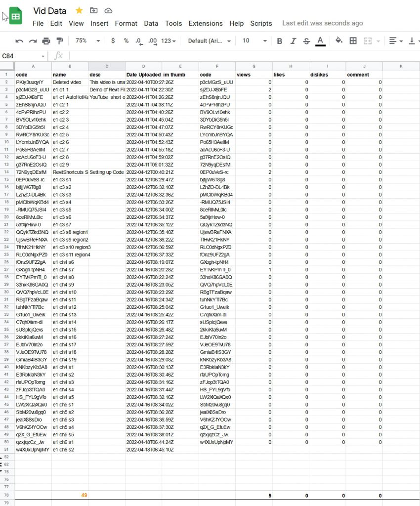
Task: Toggle the star on Vid Data
Action: [x=79, y=10]
